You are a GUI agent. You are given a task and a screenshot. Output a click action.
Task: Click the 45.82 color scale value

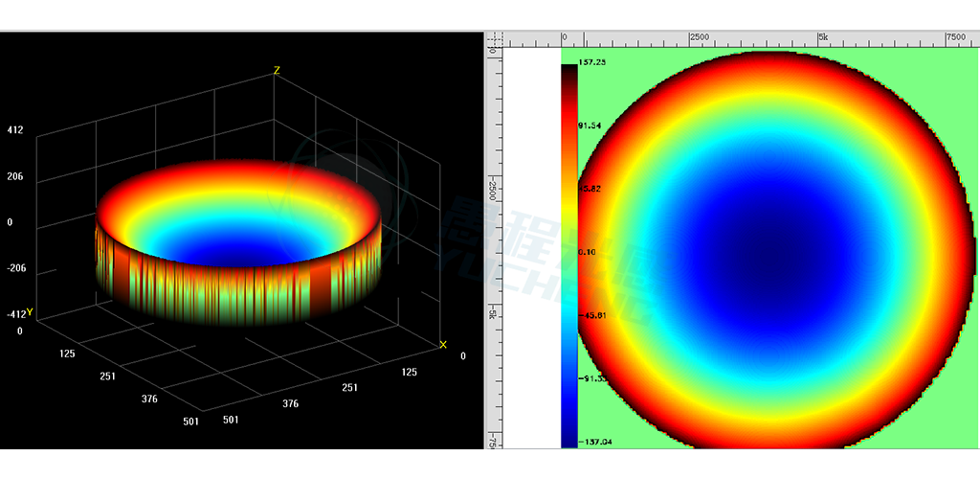[x=590, y=188]
